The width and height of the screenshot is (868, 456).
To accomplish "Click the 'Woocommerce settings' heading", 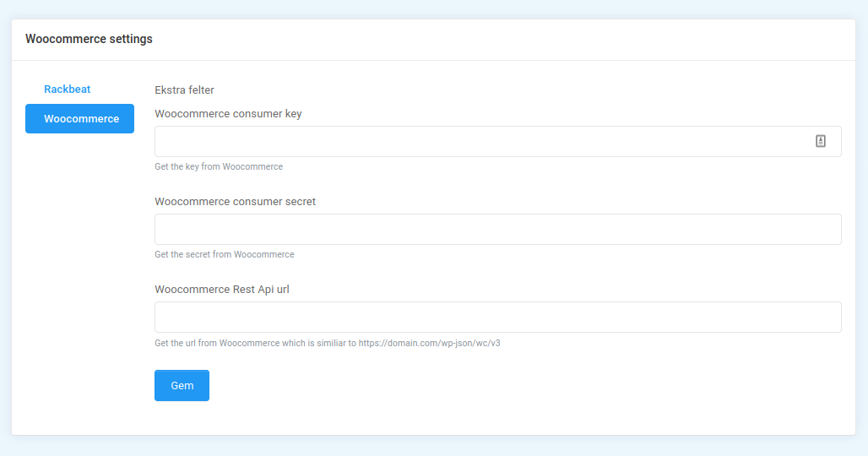I will click(x=89, y=39).
